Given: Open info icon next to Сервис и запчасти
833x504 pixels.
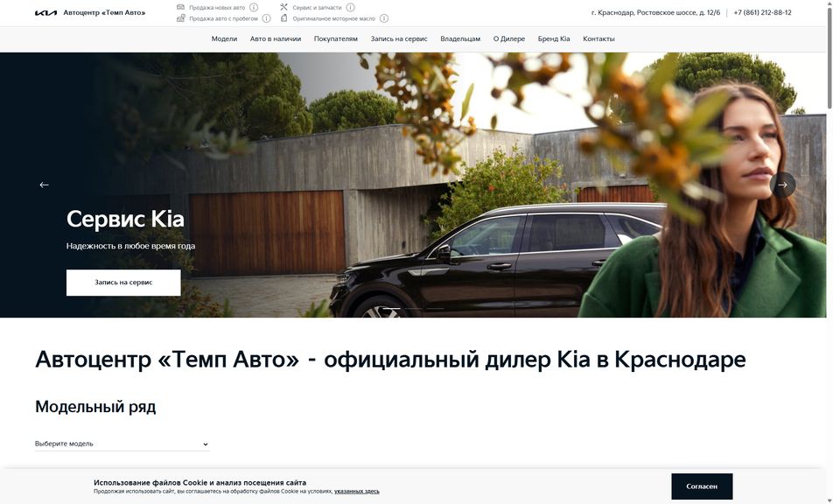Looking at the screenshot, I should 351,7.
